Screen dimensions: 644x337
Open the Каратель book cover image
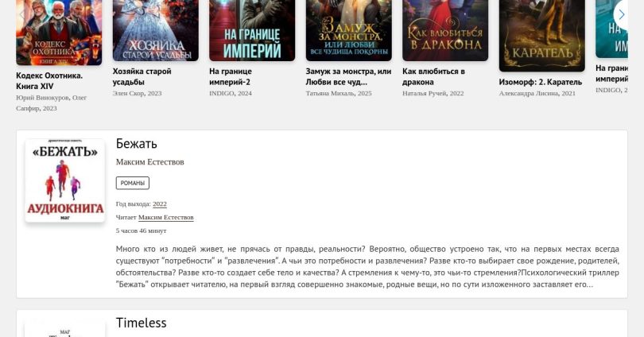[x=541, y=36]
